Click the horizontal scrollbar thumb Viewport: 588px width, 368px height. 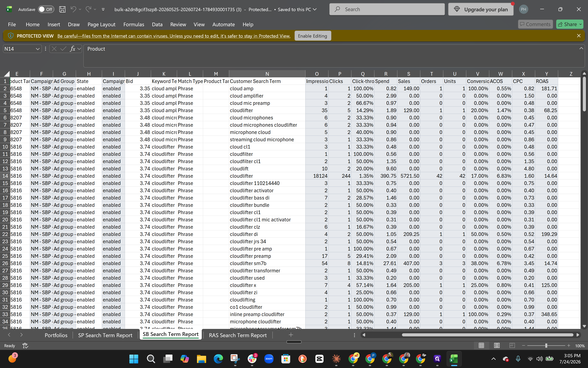tap(487, 335)
